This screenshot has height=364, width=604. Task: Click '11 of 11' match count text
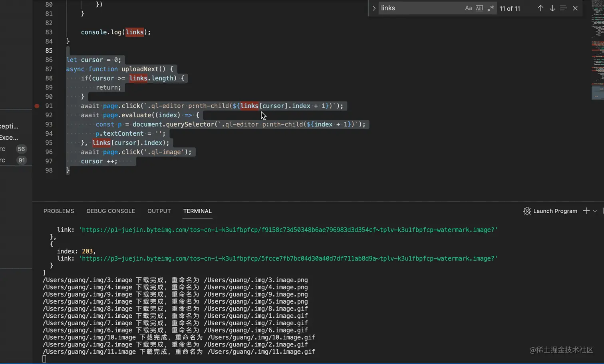click(510, 8)
